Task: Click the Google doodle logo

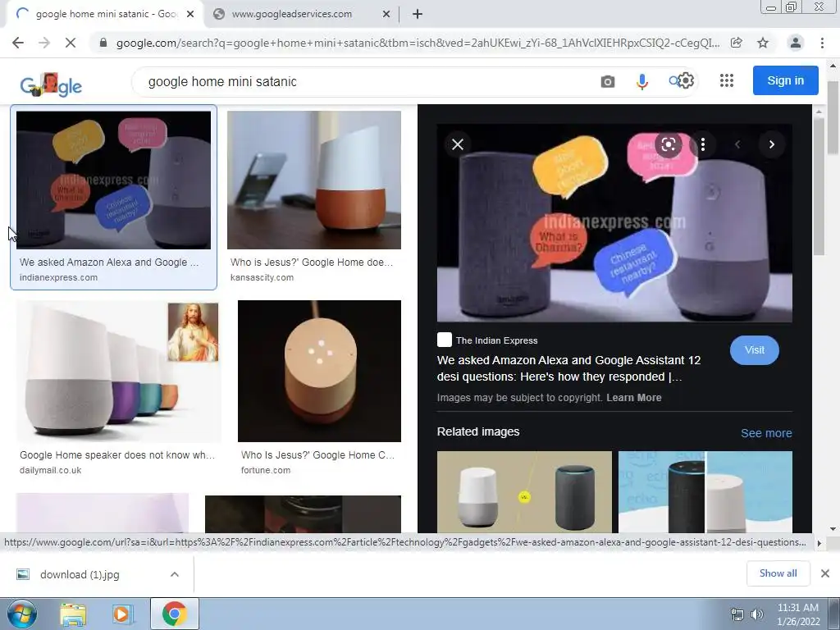Action: coord(51,84)
